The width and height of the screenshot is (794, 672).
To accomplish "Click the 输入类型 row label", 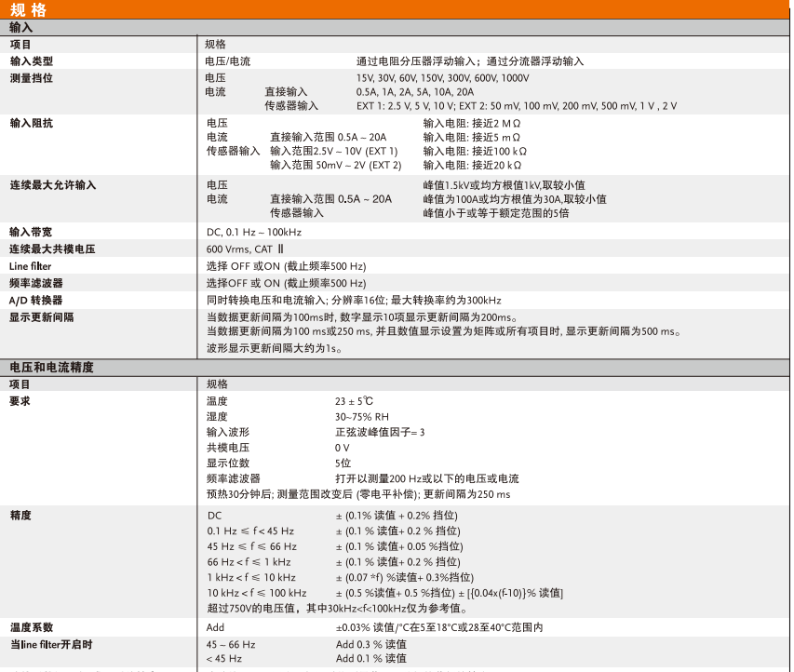I will (x=33, y=61).
